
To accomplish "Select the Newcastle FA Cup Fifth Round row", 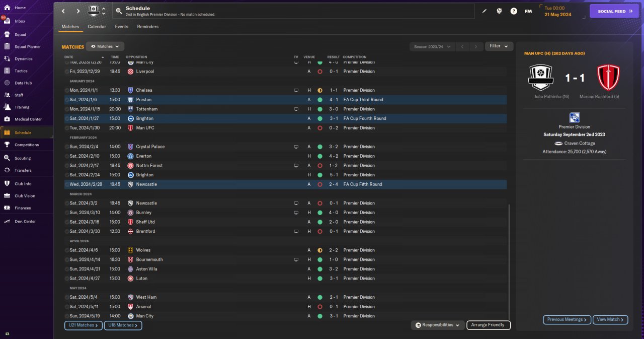I will click(285, 184).
